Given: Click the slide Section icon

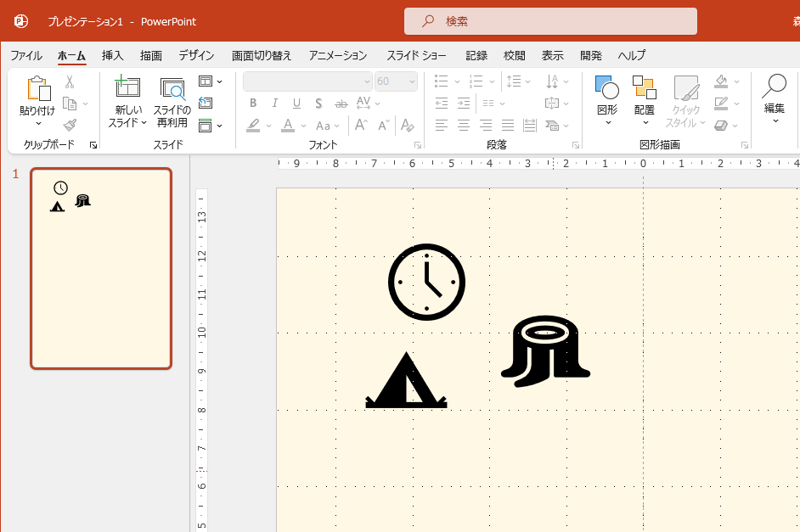Looking at the screenshot, I should tap(206, 126).
